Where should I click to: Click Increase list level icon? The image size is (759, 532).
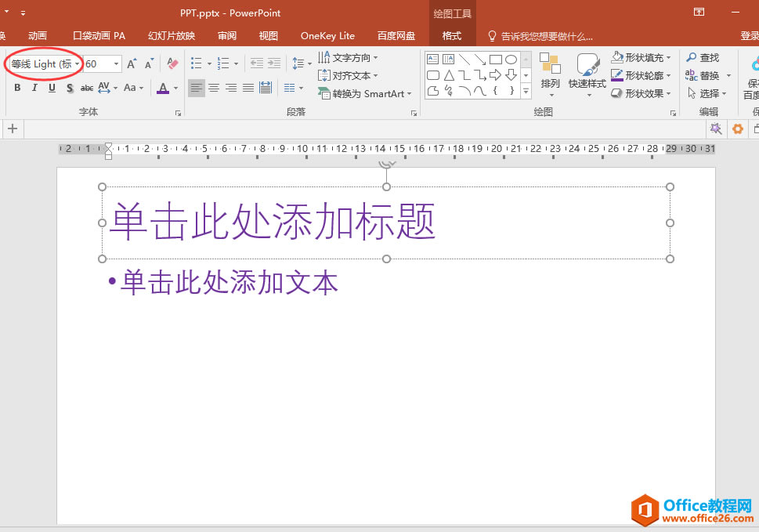point(274,63)
